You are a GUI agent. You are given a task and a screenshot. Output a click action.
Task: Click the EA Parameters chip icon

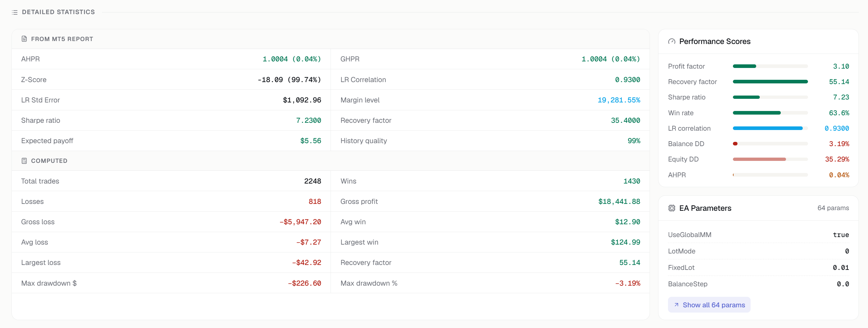(672, 208)
